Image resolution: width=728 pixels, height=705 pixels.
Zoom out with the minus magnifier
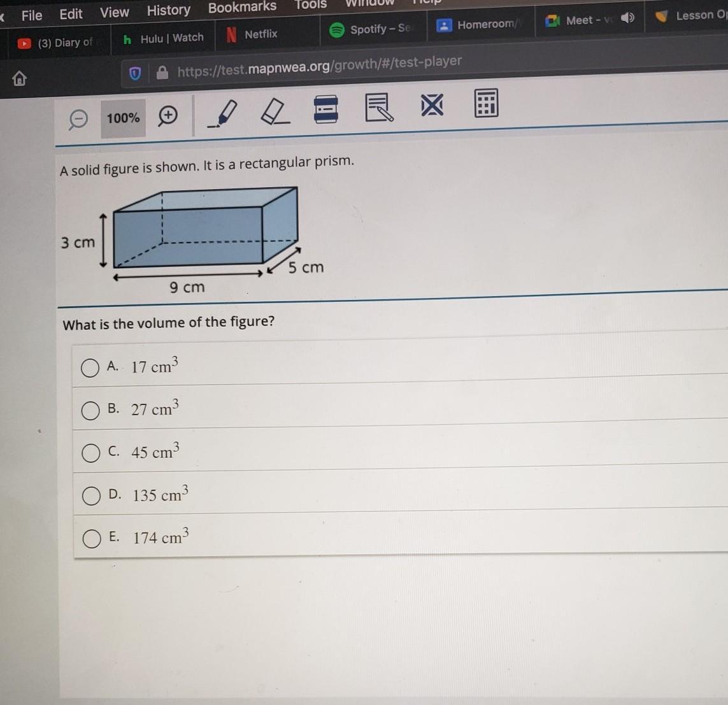78,120
